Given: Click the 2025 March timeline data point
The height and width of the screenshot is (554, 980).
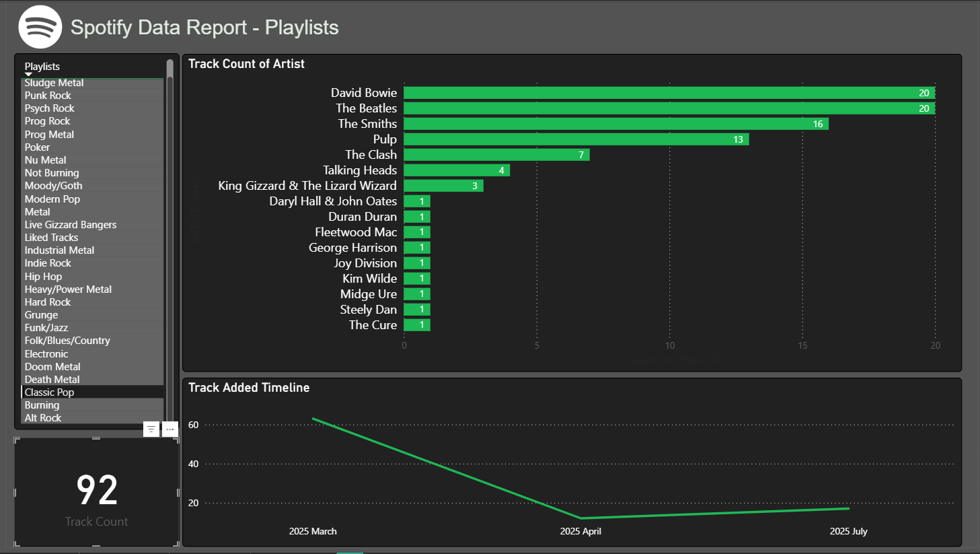Looking at the screenshot, I should [313, 419].
